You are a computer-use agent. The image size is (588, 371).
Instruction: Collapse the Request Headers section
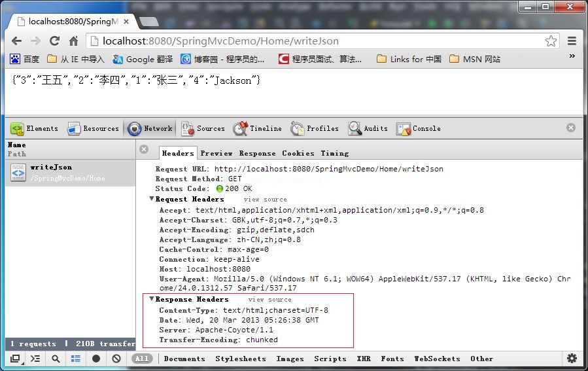point(152,199)
